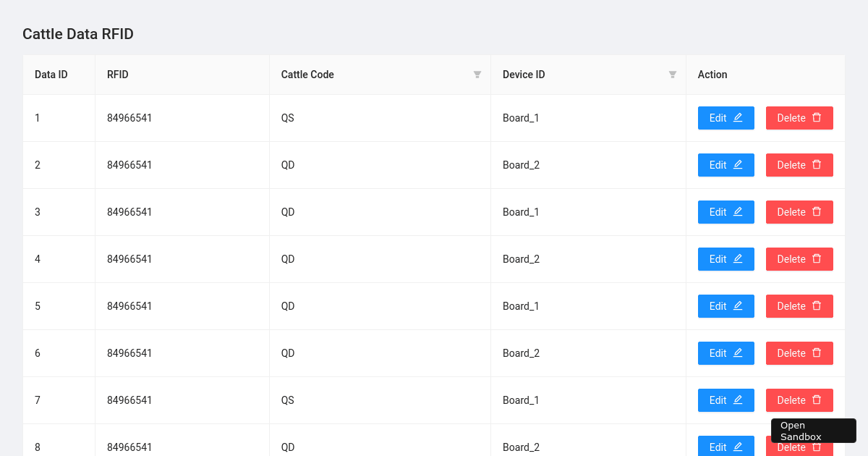Click the Open Sandbox button

click(813, 431)
